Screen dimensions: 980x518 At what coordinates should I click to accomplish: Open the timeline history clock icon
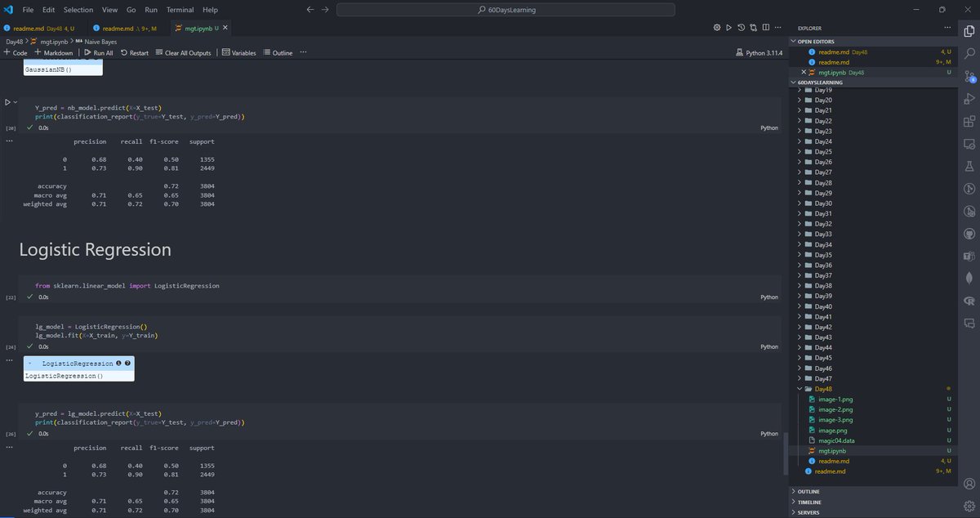pos(740,28)
